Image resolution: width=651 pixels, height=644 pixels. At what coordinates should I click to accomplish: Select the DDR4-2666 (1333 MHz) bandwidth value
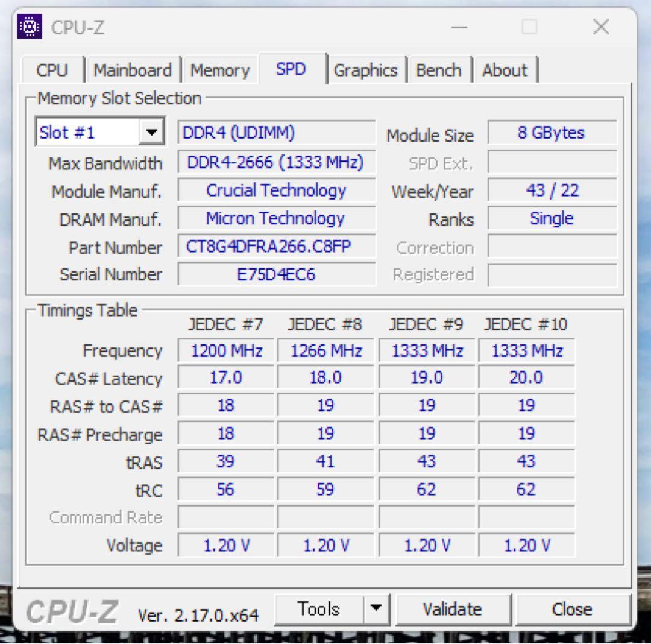tap(277, 162)
